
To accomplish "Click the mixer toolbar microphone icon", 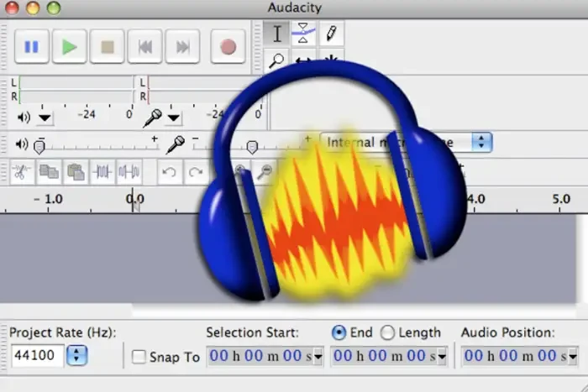I will click(176, 144).
